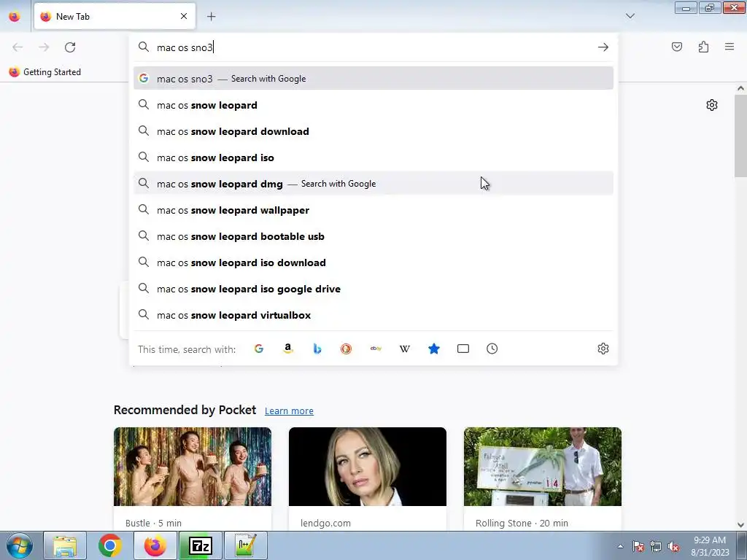This screenshot has height=560, width=747.
Task: Open the Windows Start menu
Action: (x=20, y=545)
